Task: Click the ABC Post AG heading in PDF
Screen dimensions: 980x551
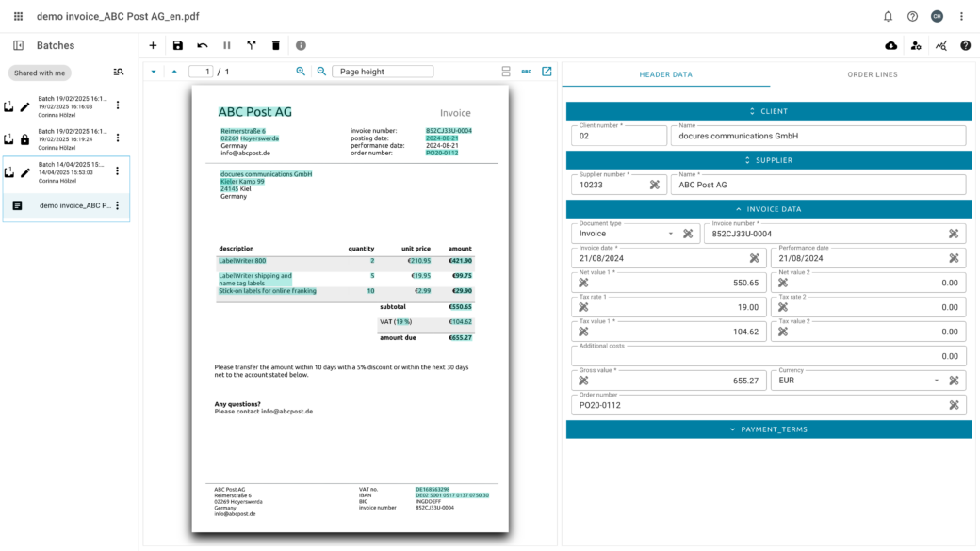Action: pos(255,112)
